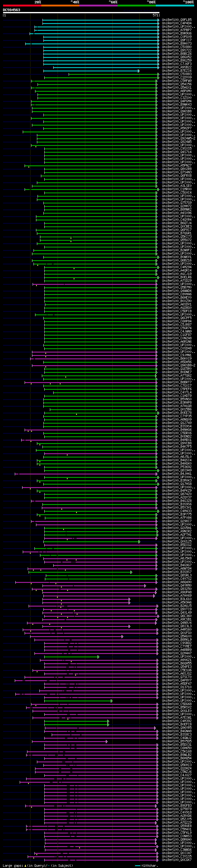This screenshot has height=868, width=197.
Task: Click the UniRef100_Q7S4N3 label
Action: [177, 172]
